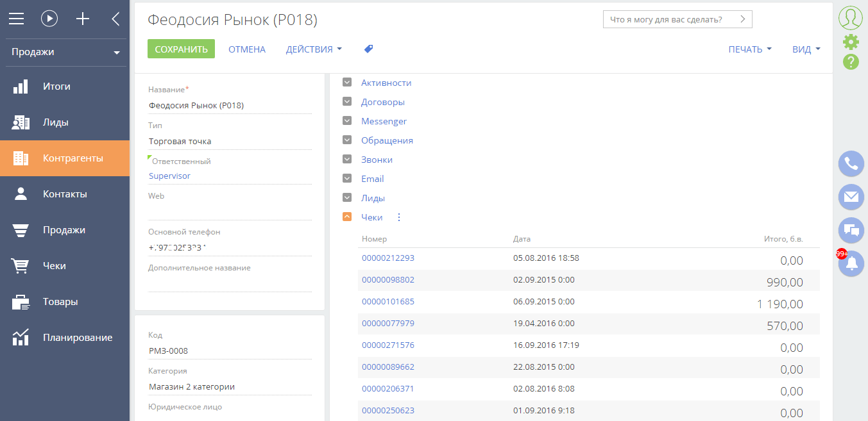Click the Категория field Магазин 2 категории
This screenshot has height=421, width=868.
pos(230,386)
